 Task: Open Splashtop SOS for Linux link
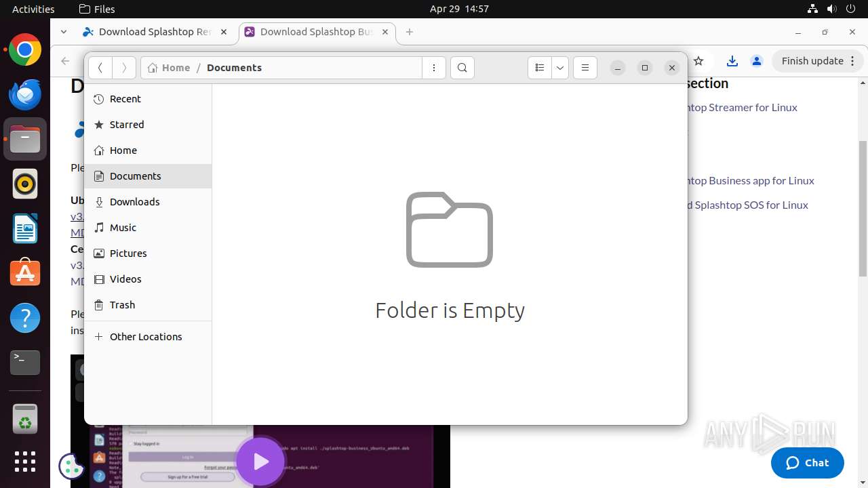[x=747, y=205]
